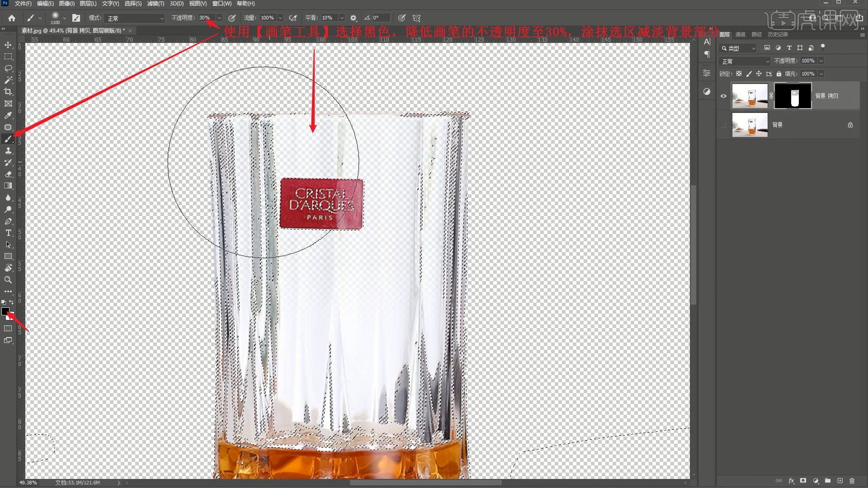Image resolution: width=868 pixels, height=488 pixels.
Task: Show the 背景 layer visibility
Action: (723, 125)
